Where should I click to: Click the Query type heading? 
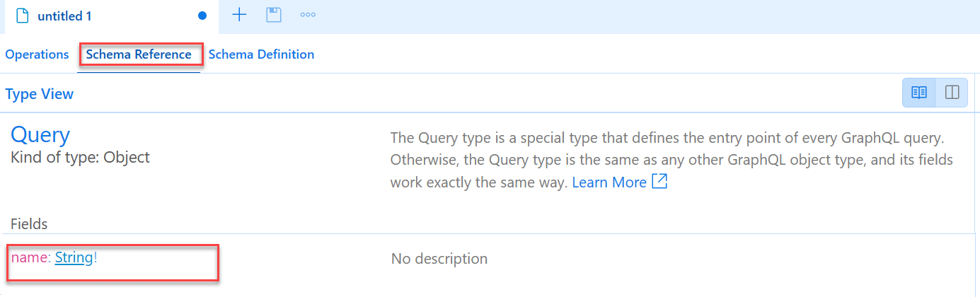(40, 135)
